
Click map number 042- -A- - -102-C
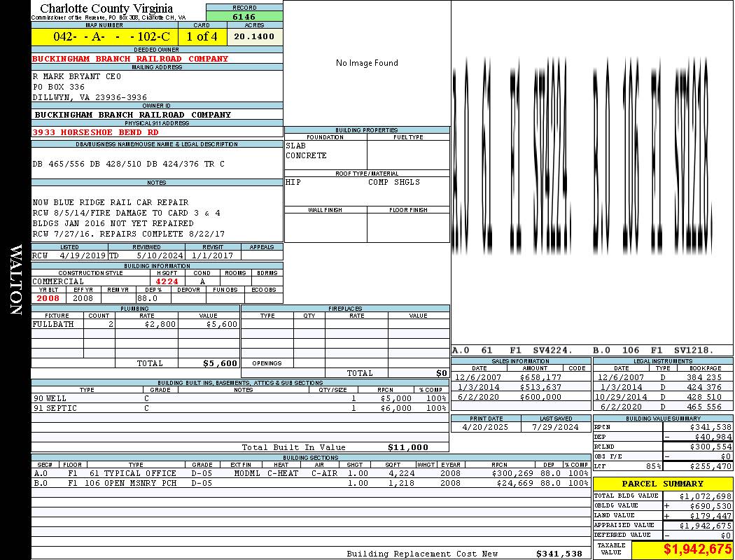(x=111, y=36)
